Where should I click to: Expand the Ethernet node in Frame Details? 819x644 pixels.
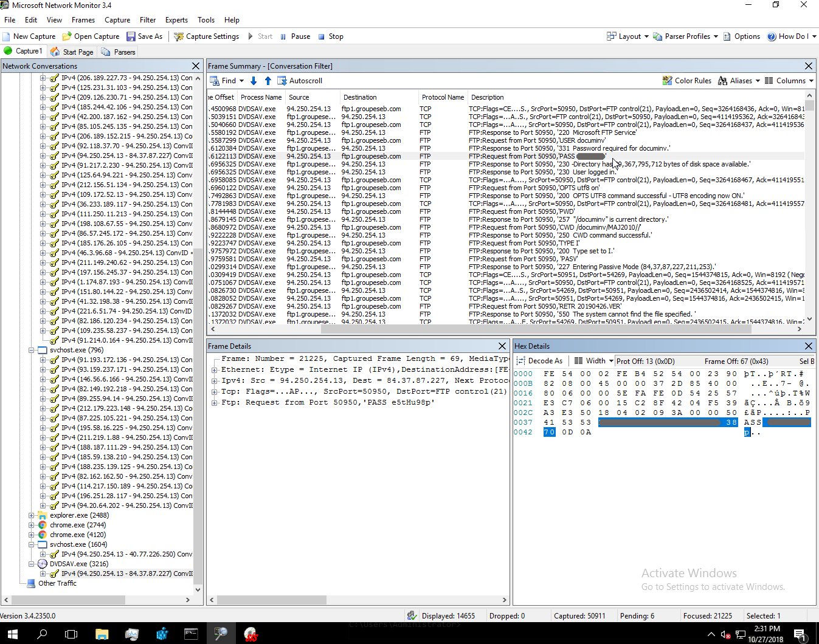pos(215,369)
